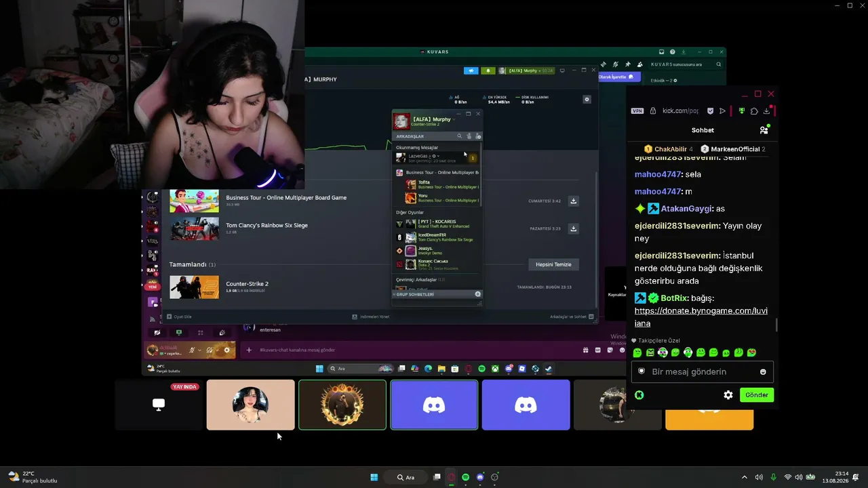Click the download icon for Rainbow Six Siege

[x=574, y=228]
